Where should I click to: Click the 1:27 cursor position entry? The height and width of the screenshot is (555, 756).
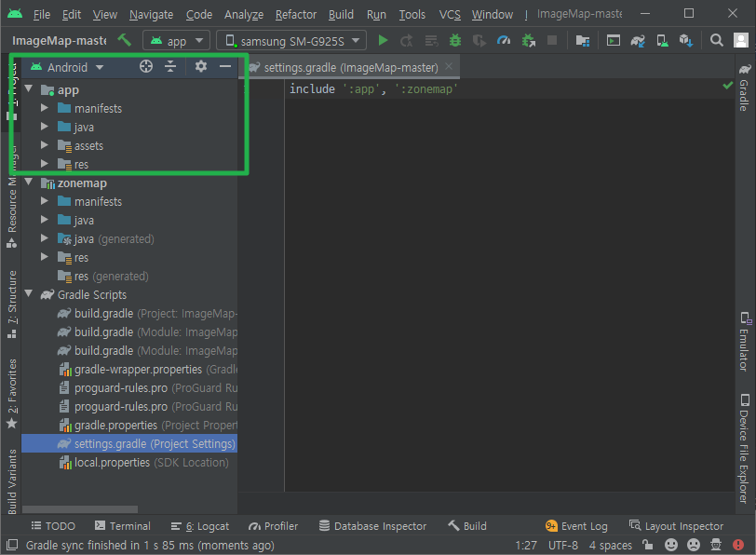pyautogui.click(x=525, y=546)
